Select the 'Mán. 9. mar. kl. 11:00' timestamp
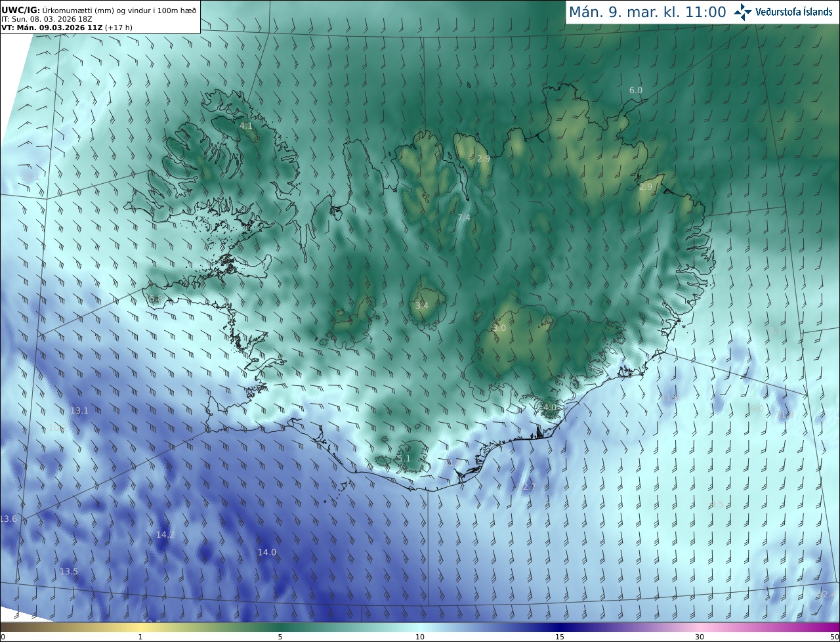The width and height of the screenshot is (840, 642). (x=647, y=12)
